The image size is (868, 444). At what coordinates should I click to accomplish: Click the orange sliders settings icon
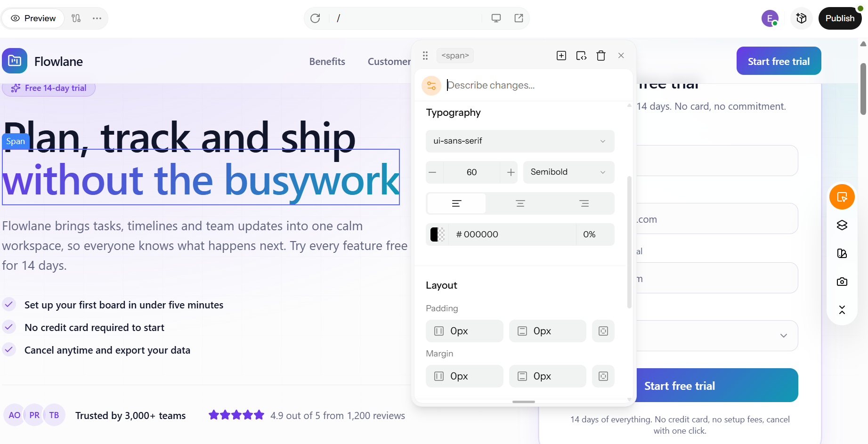431,86
